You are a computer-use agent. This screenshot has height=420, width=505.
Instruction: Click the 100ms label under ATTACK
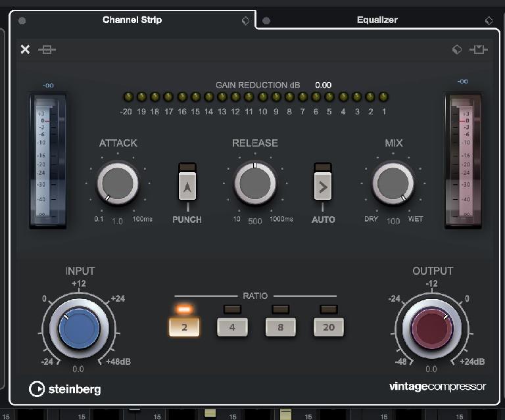(x=142, y=219)
